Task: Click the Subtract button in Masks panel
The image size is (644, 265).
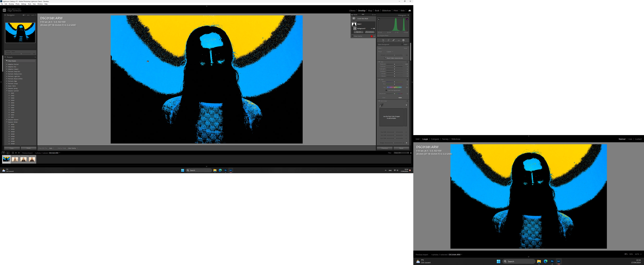Action: (x=369, y=32)
